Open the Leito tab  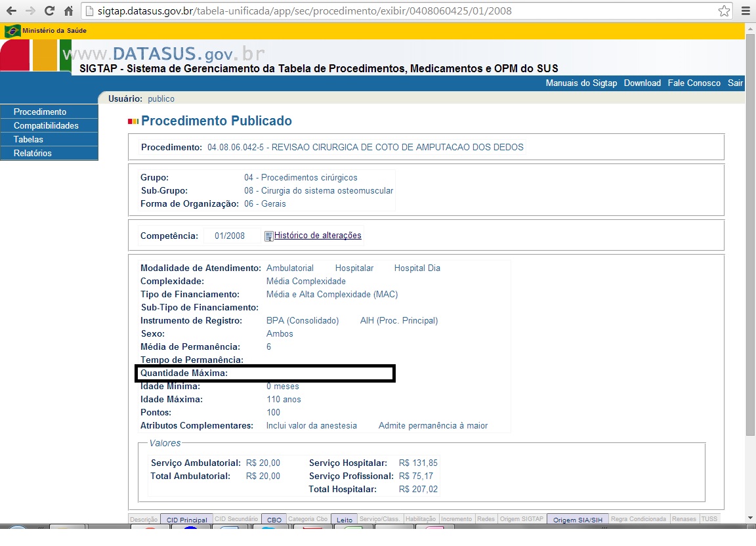pyautogui.click(x=345, y=520)
